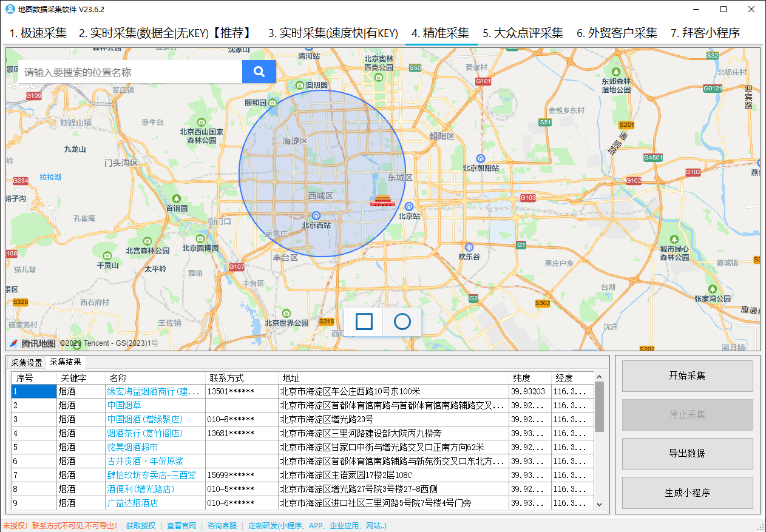Click the 欢乐谷 attraction marker
The width and height of the screenshot is (766, 532).
469,247
